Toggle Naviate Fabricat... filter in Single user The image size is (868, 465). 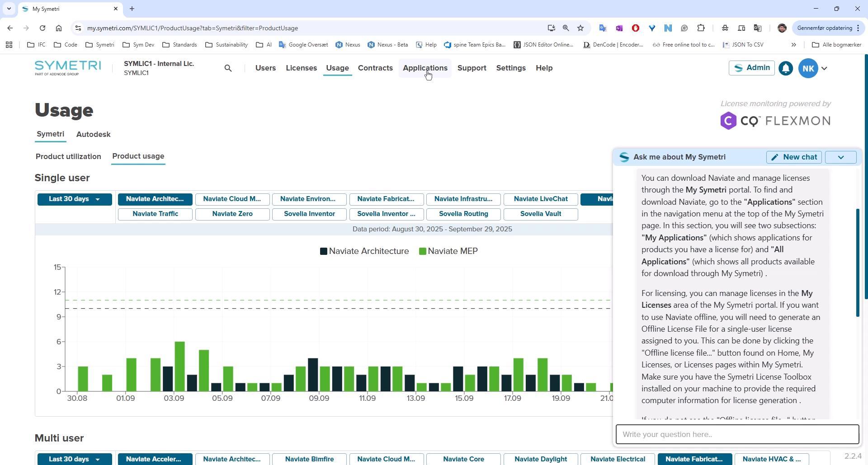[x=386, y=199]
